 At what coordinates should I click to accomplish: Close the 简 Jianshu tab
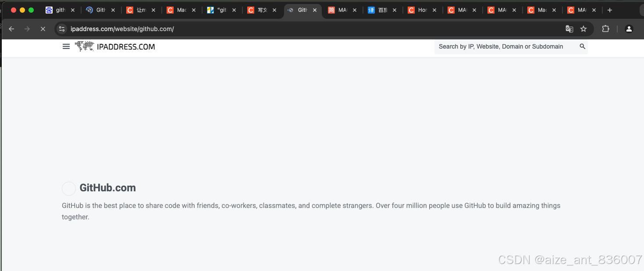tap(354, 10)
